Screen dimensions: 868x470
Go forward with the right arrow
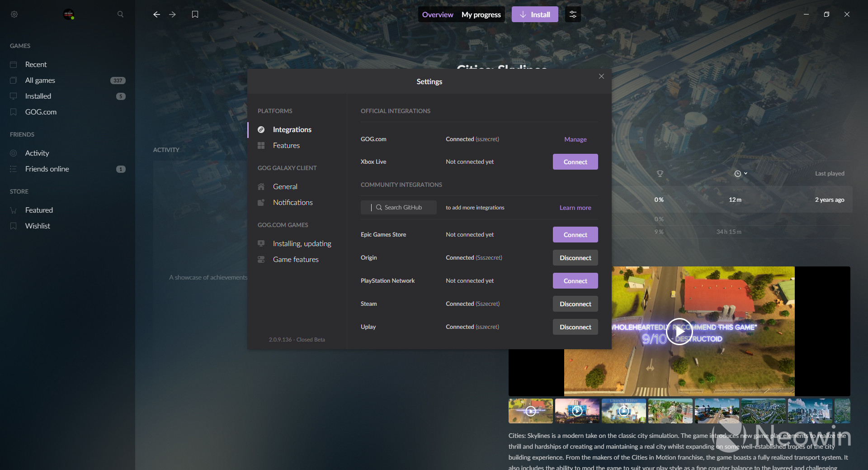coord(172,14)
